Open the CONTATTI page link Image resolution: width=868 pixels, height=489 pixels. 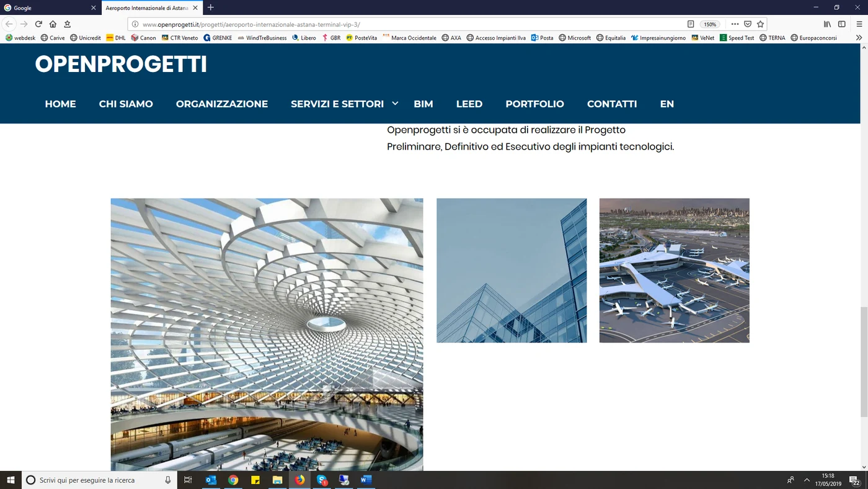(x=612, y=104)
